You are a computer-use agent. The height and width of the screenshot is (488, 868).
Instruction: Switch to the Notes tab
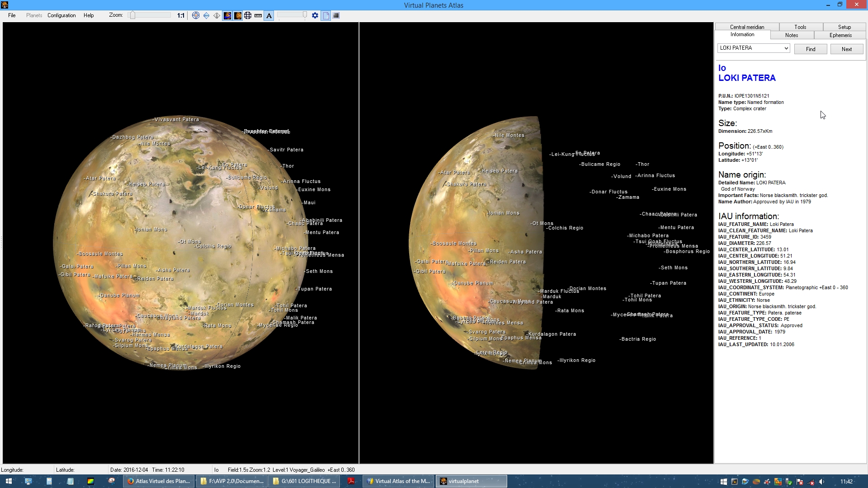[x=791, y=35]
